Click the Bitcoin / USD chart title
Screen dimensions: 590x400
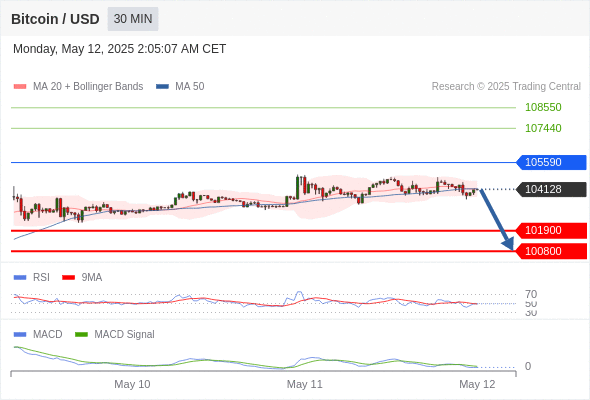coord(55,19)
